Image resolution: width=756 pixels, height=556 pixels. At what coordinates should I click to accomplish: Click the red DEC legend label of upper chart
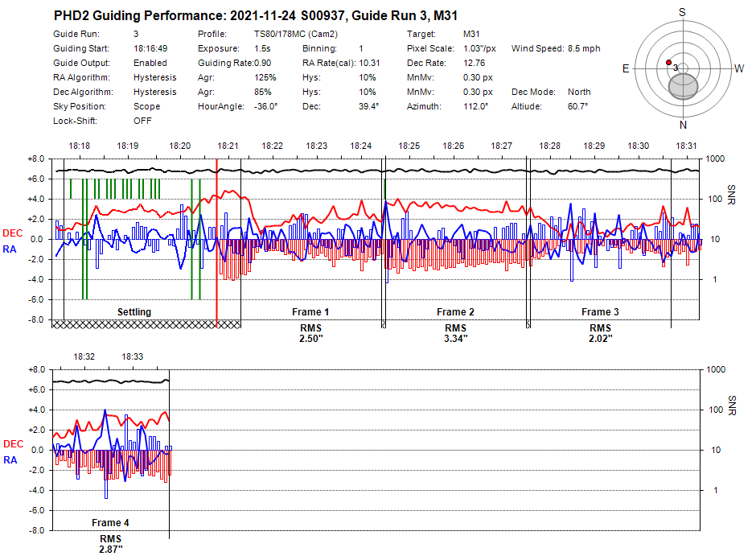click(13, 233)
